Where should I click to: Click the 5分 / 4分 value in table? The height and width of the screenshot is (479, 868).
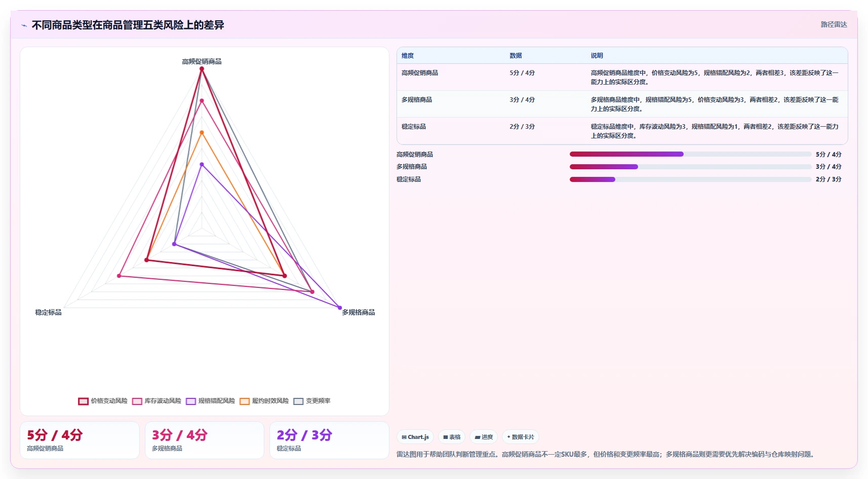tap(522, 73)
